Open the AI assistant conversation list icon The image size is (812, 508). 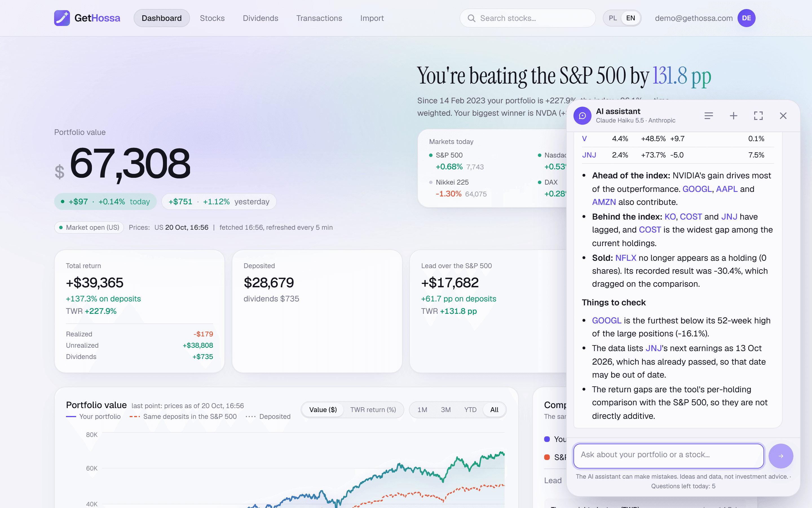coord(709,116)
